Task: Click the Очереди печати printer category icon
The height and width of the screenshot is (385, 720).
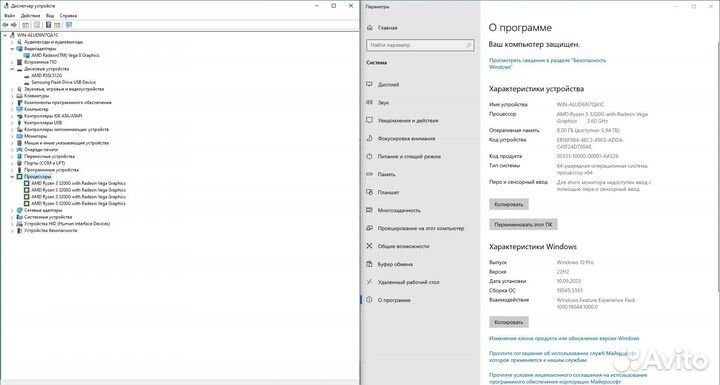Action: 19,149
